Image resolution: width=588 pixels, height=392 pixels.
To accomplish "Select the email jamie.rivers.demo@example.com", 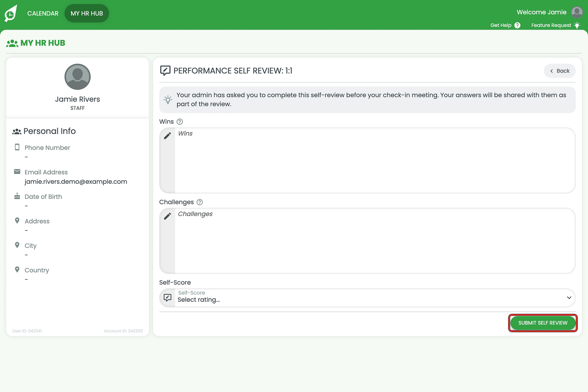I will [76, 182].
